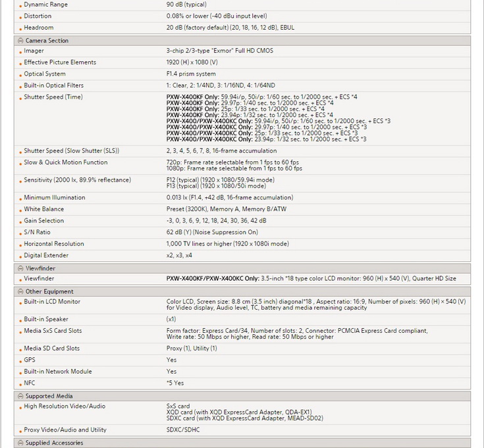Select the Shutter Speed (Slow Shutter (SLS)) label

coord(72,151)
